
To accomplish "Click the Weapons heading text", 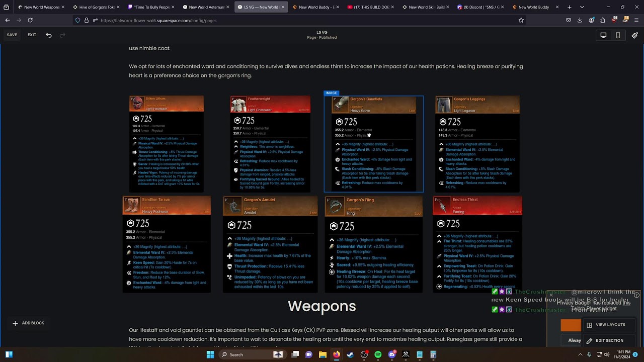I will tap(322, 306).
